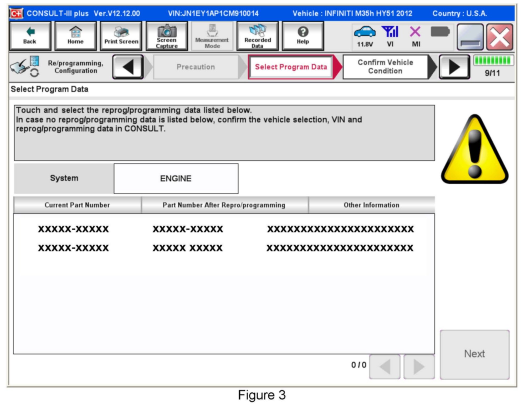Select the Precaution step tab
Viewport: 528px width, 420px height.
click(x=196, y=67)
